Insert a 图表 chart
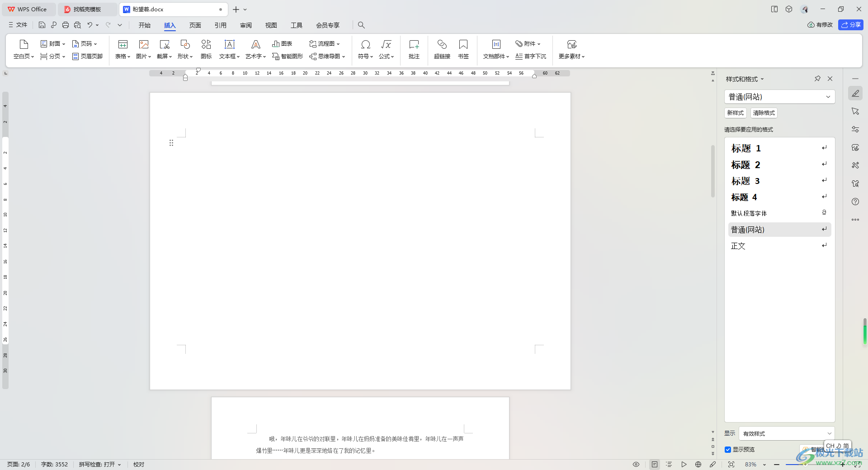 pos(282,44)
